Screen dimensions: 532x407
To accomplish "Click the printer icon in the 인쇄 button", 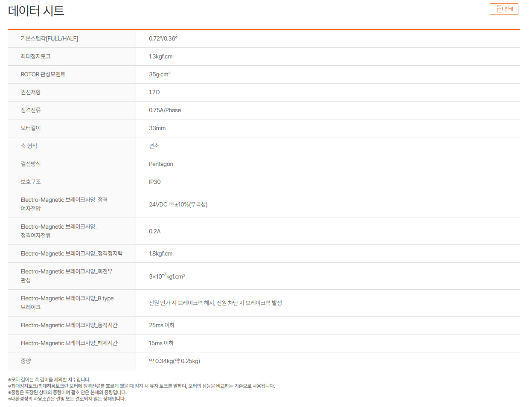I will click(x=499, y=9).
